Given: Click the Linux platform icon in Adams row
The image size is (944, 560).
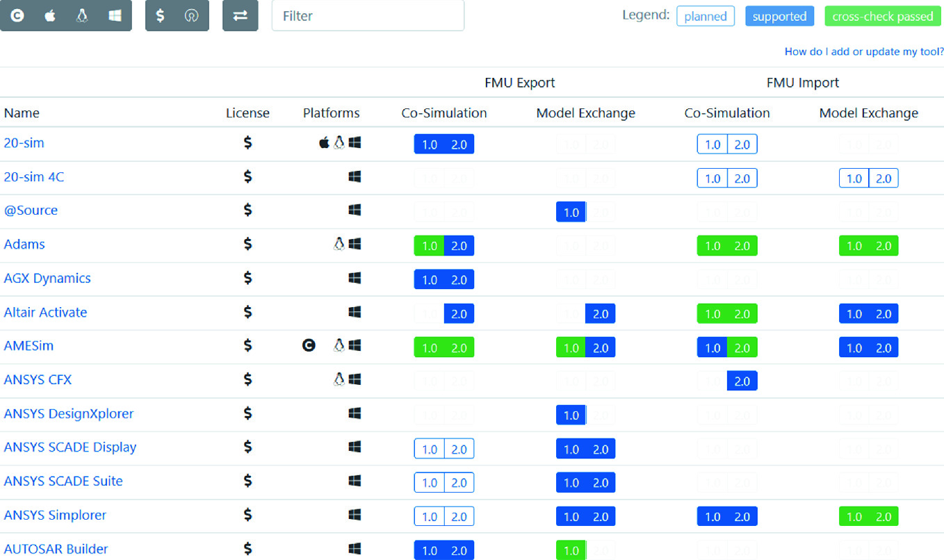Looking at the screenshot, I should coord(339,244).
